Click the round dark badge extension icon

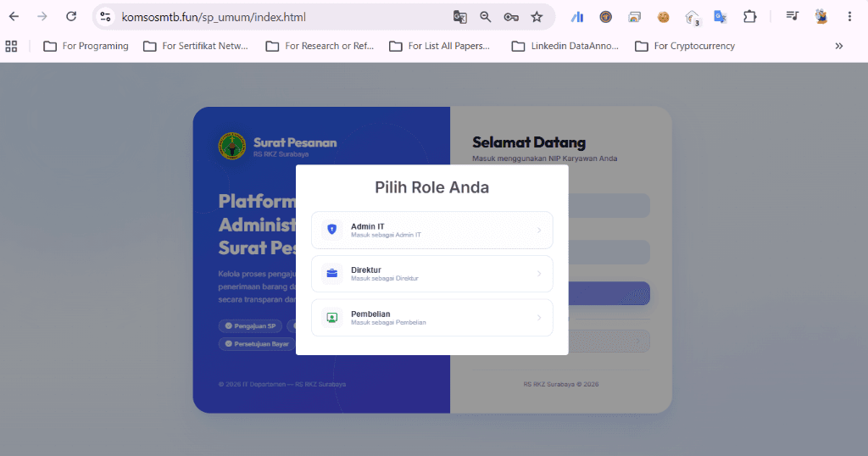coord(605,17)
